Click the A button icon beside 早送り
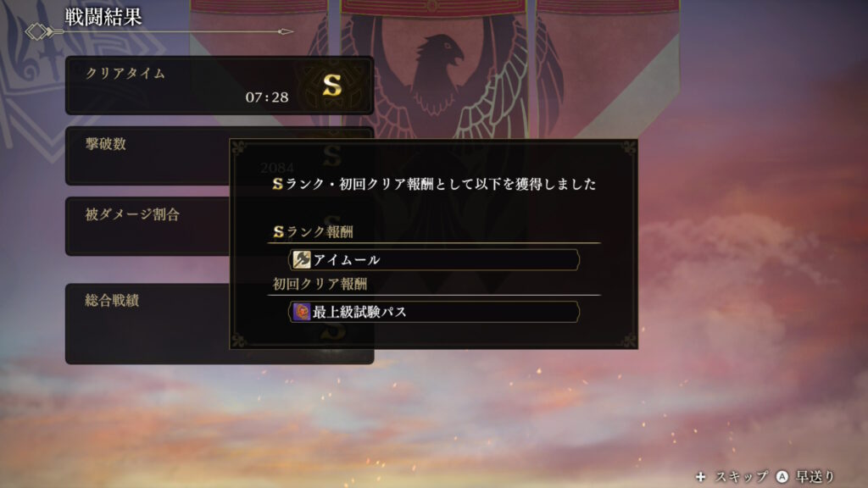Screen dimensions: 868x488 pyautogui.click(x=782, y=476)
